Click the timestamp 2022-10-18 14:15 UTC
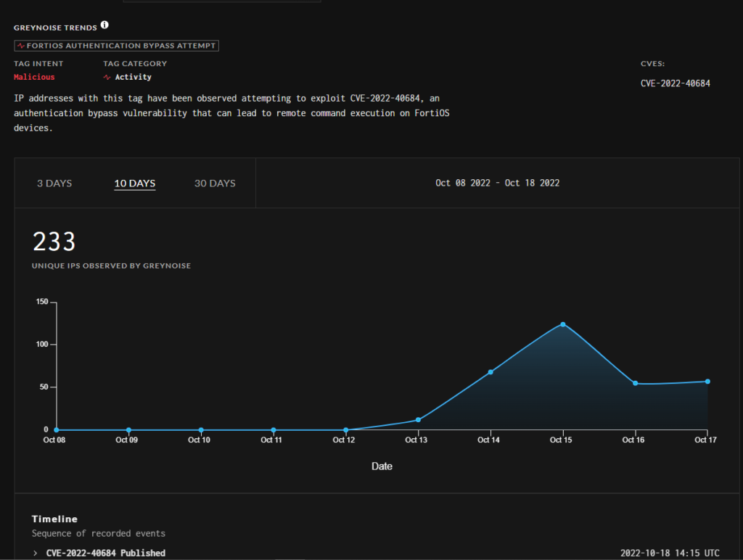This screenshot has height=560, width=743. pyautogui.click(x=670, y=553)
